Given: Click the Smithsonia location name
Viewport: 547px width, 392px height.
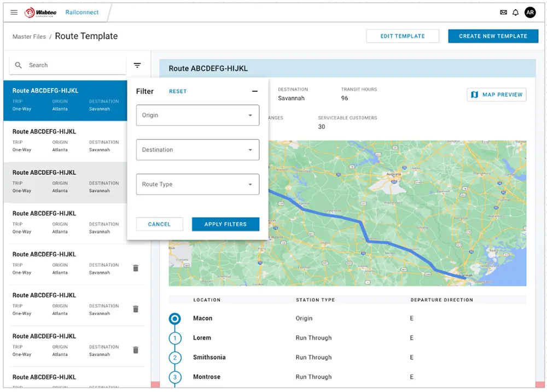Looking at the screenshot, I should click(x=210, y=358).
